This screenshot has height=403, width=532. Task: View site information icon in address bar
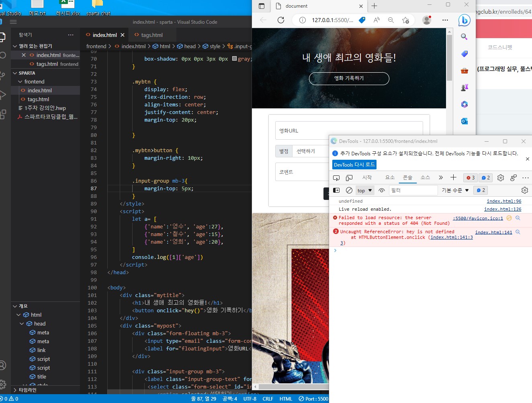[303, 20]
